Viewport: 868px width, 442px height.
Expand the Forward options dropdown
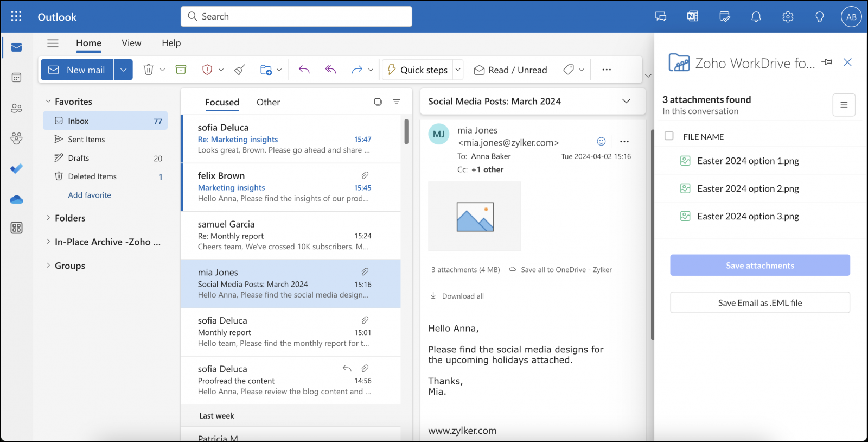pyautogui.click(x=371, y=70)
